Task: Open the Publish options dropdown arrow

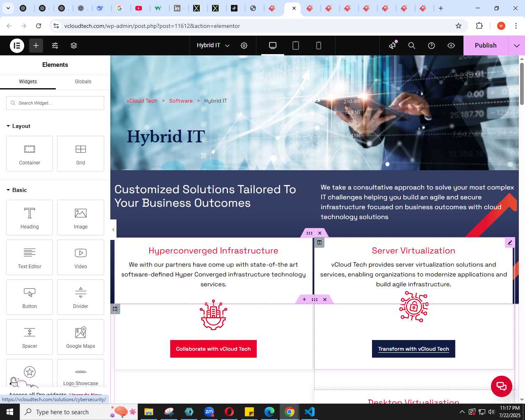Action: (517, 46)
